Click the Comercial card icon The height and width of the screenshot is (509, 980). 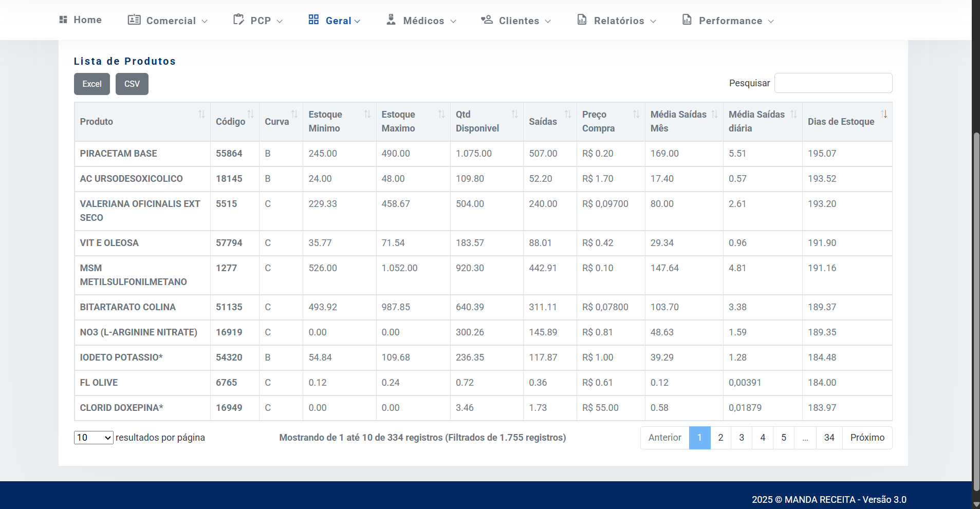pyautogui.click(x=134, y=20)
